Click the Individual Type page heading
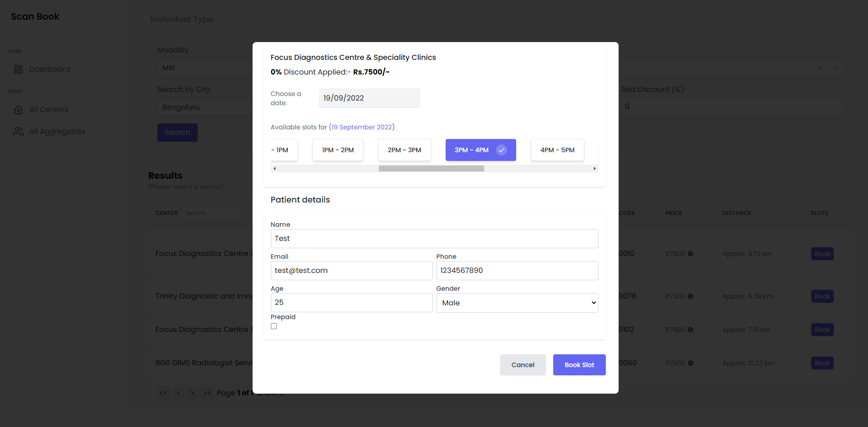 [x=182, y=19]
